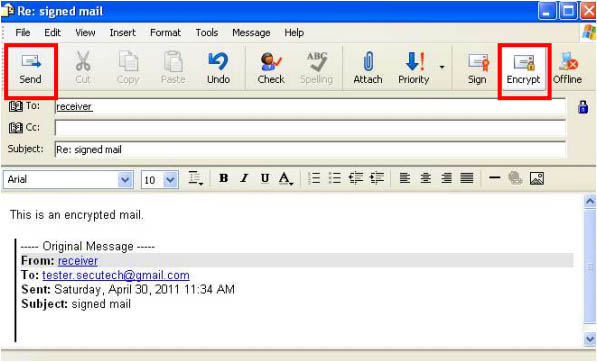Attach a file with paperclip icon
This screenshot has height=362, width=597.
pyautogui.click(x=368, y=69)
